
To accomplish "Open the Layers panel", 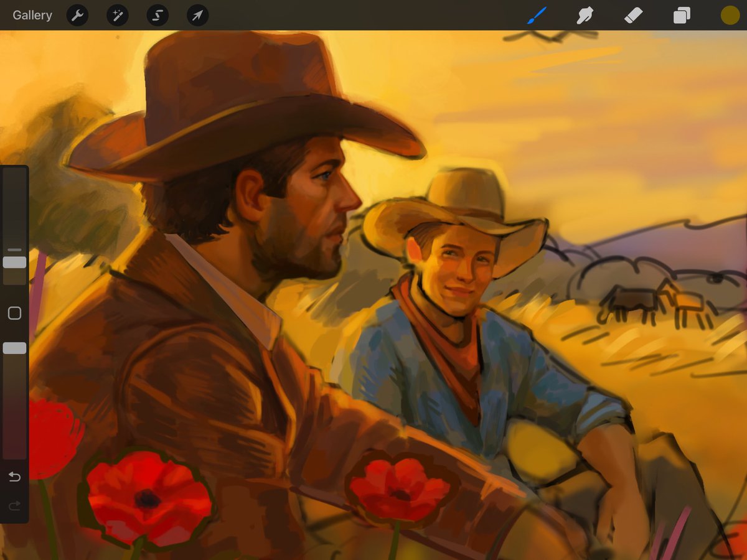I will click(x=682, y=16).
